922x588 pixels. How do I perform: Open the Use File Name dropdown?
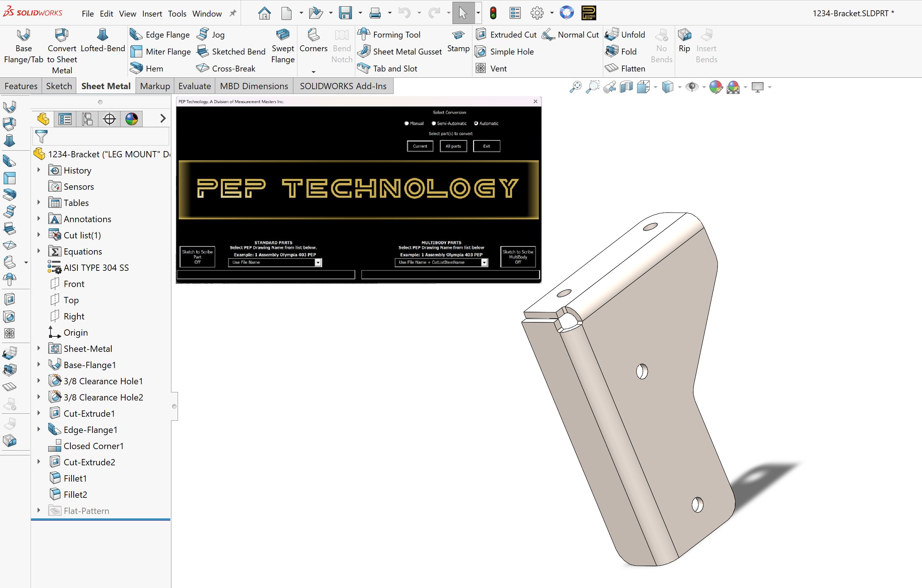318,263
